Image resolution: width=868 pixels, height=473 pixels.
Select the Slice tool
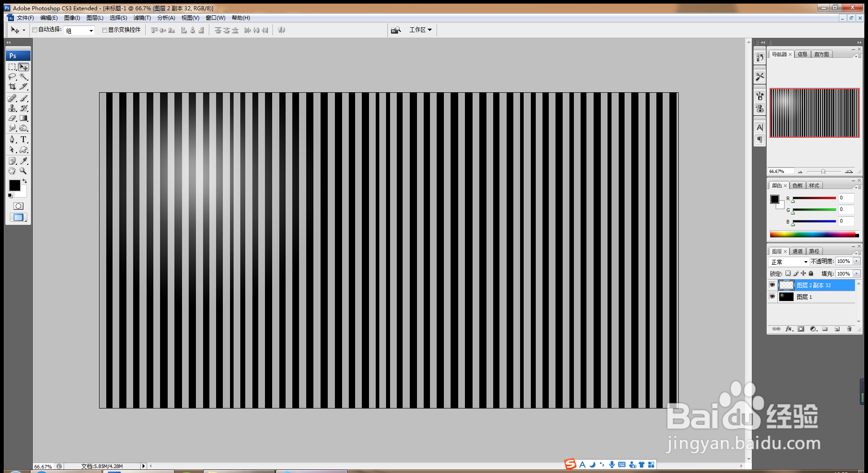coord(24,86)
